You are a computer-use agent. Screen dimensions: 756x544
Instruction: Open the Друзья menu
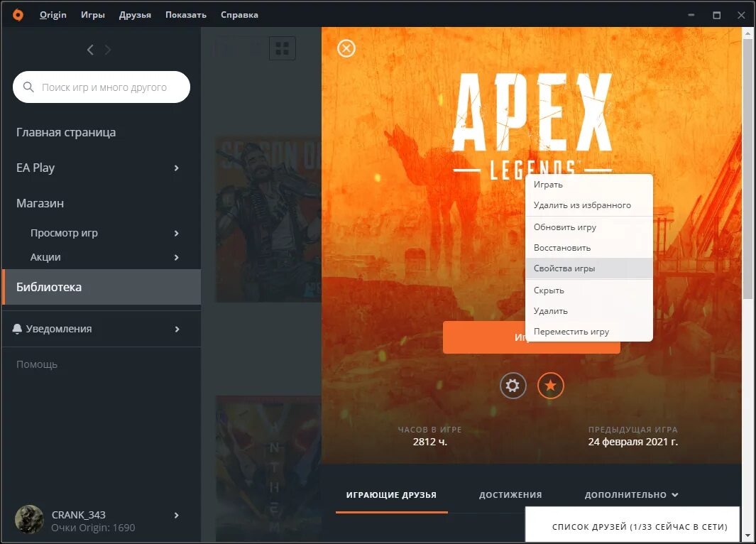(135, 15)
